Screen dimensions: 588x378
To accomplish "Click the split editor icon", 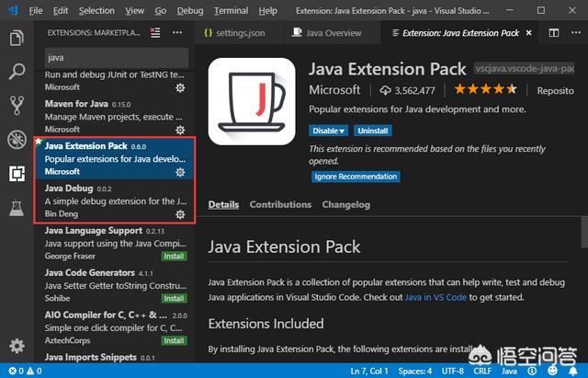I will (x=553, y=33).
